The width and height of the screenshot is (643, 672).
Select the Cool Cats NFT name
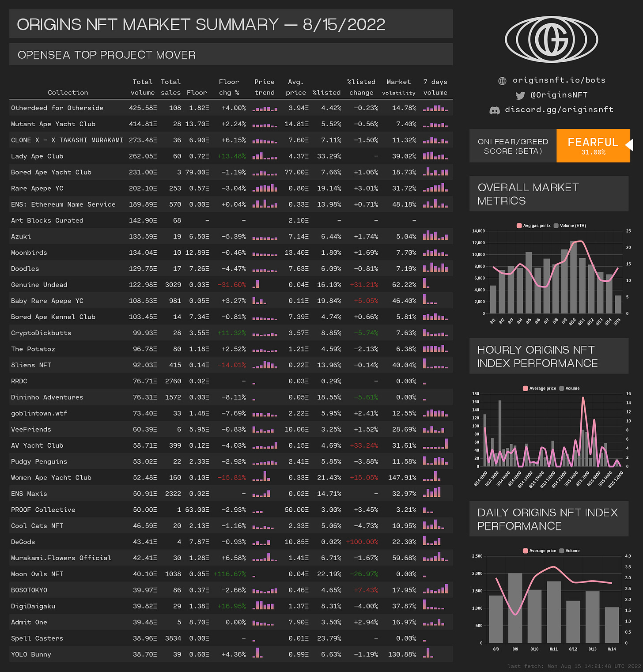coord(37,526)
